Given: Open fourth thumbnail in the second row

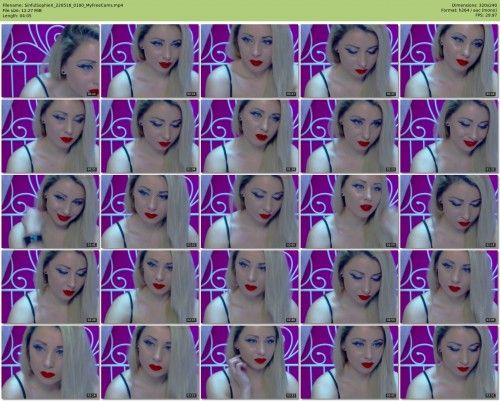Looking at the screenshot, I should click(x=349, y=136).
